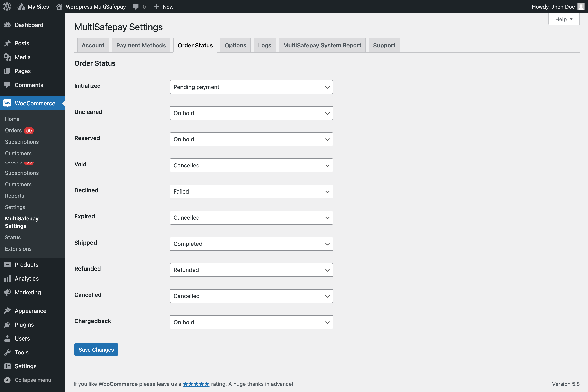The width and height of the screenshot is (588, 392).
Task: Open the My Sites network icon
Action: point(21,7)
